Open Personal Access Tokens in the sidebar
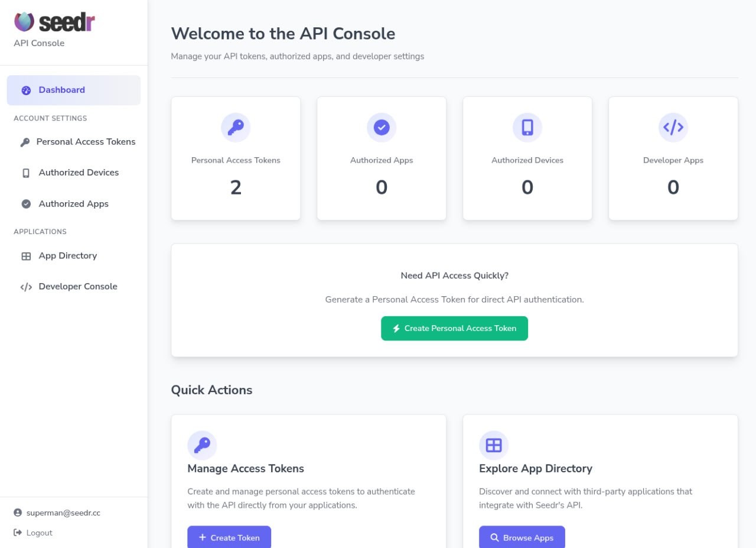The width and height of the screenshot is (756, 548). tap(74, 142)
